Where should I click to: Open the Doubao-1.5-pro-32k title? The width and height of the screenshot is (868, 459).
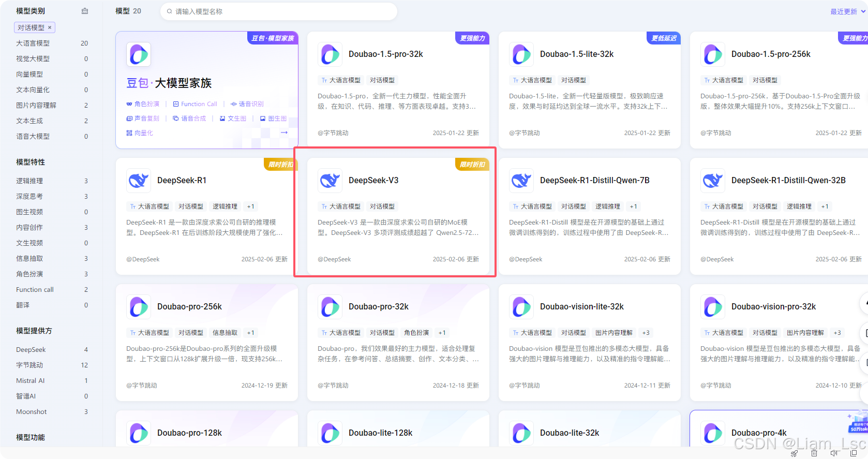coord(386,54)
